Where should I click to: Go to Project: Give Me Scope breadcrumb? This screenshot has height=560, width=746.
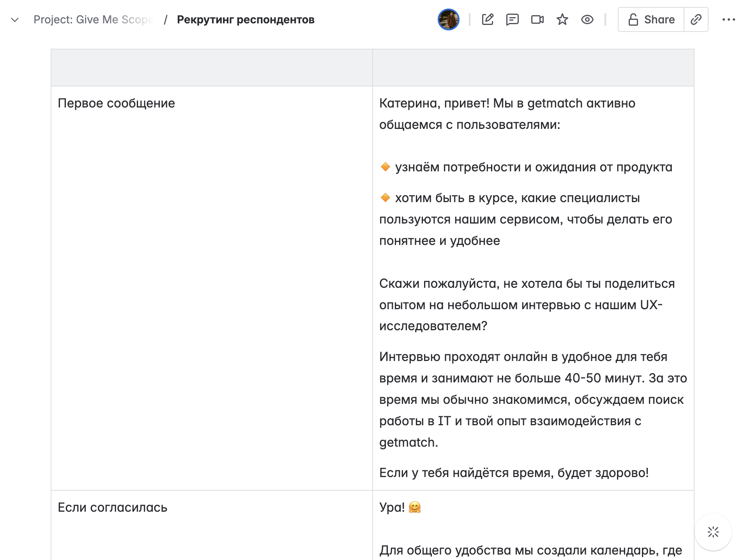93,19
